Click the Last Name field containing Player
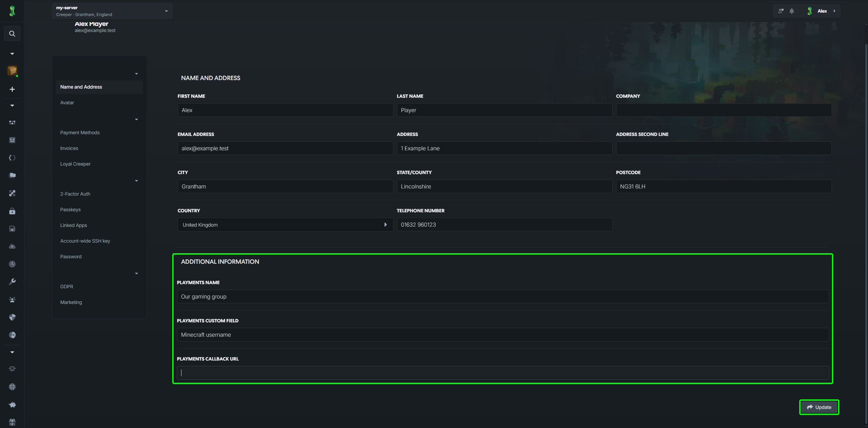The height and width of the screenshot is (428, 868). coord(504,110)
